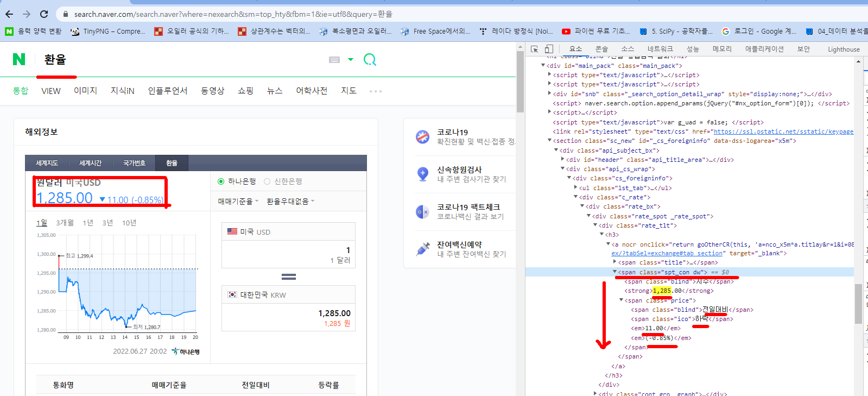The height and width of the screenshot is (396, 868).
Task: Click the 하나은행 logo under the chart
Action: (x=186, y=351)
